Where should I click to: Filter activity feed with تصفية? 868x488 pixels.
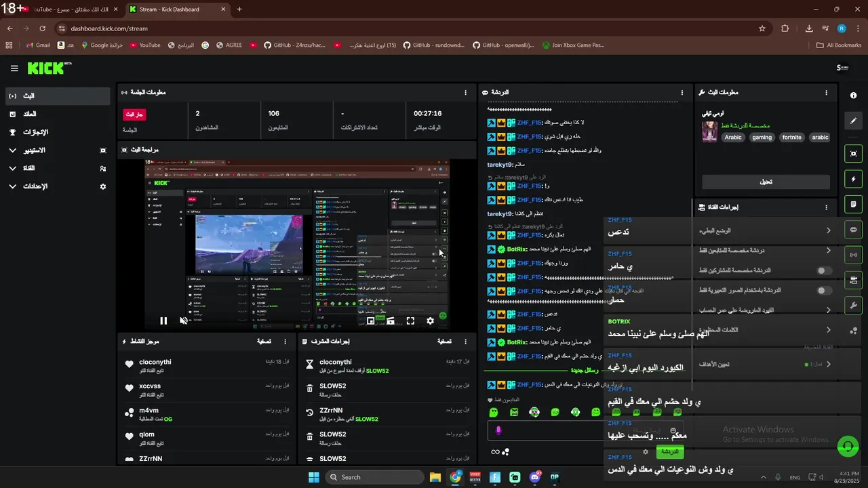tap(264, 342)
